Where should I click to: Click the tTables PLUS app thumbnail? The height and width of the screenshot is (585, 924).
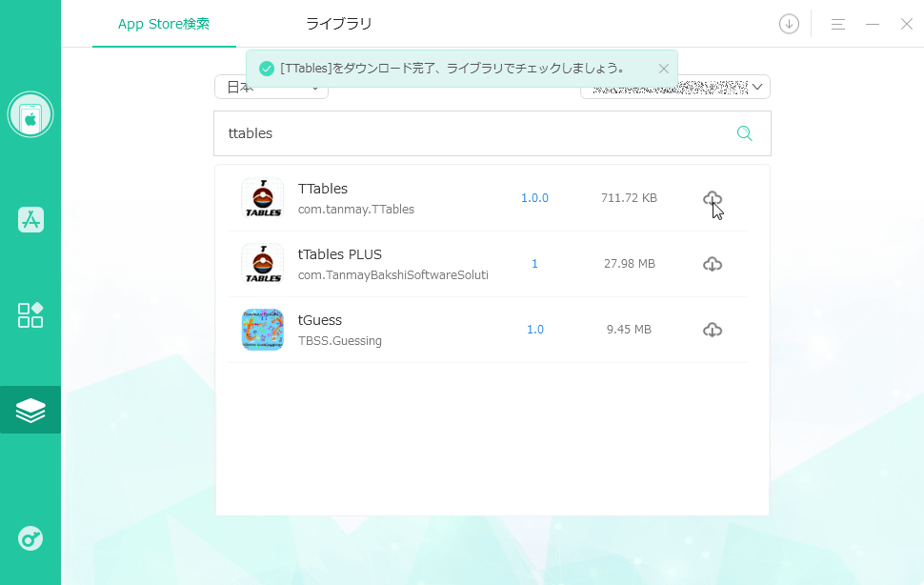[x=263, y=264]
